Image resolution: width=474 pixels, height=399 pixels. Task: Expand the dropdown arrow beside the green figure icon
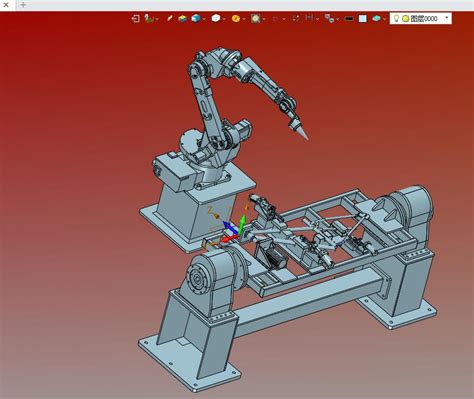[x=157, y=19]
